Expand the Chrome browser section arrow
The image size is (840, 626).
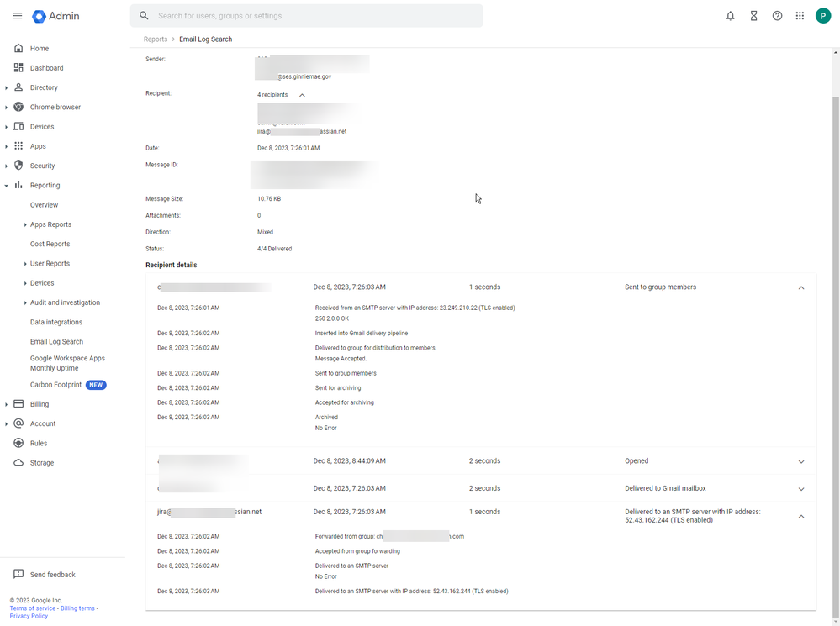click(x=7, y=107)
